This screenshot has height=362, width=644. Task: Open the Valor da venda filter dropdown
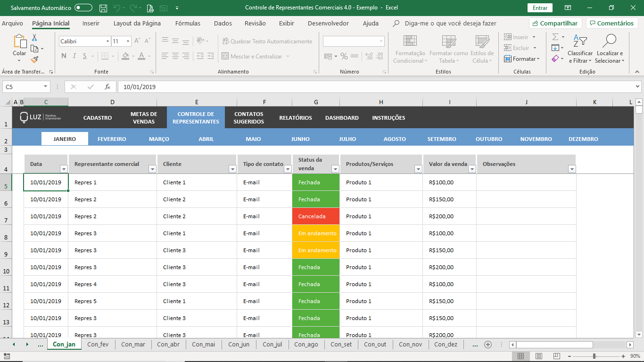tap(472, 169)
